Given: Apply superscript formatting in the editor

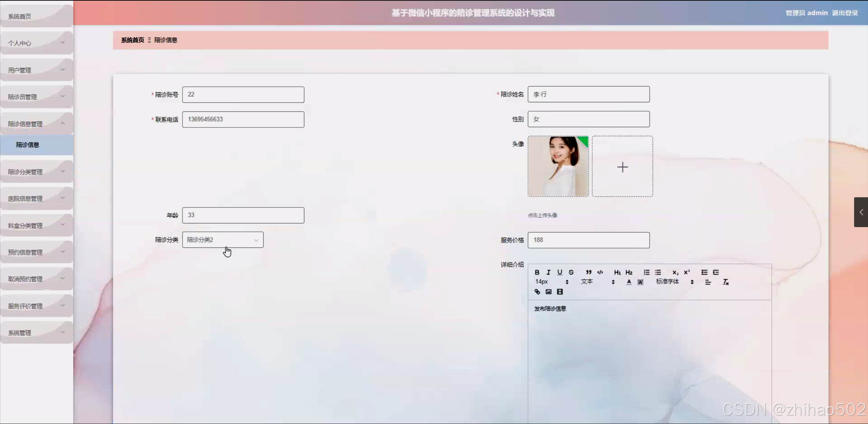Looking at the screenshot, I should pyautogui.click(x=687, y=272).
